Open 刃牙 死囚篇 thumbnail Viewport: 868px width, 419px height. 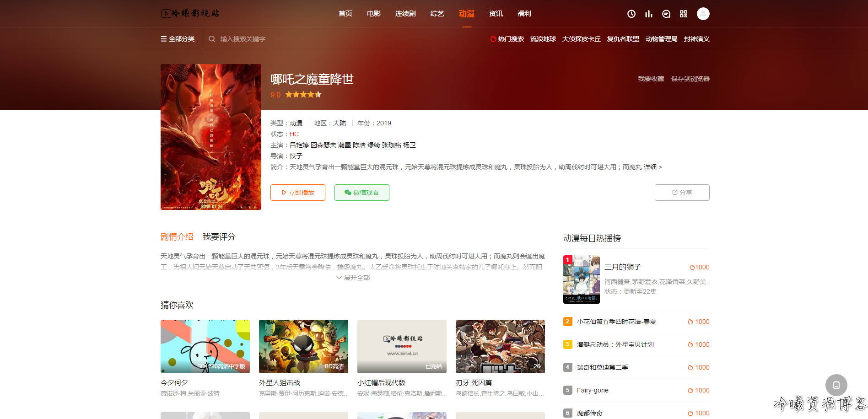[500, 346]
